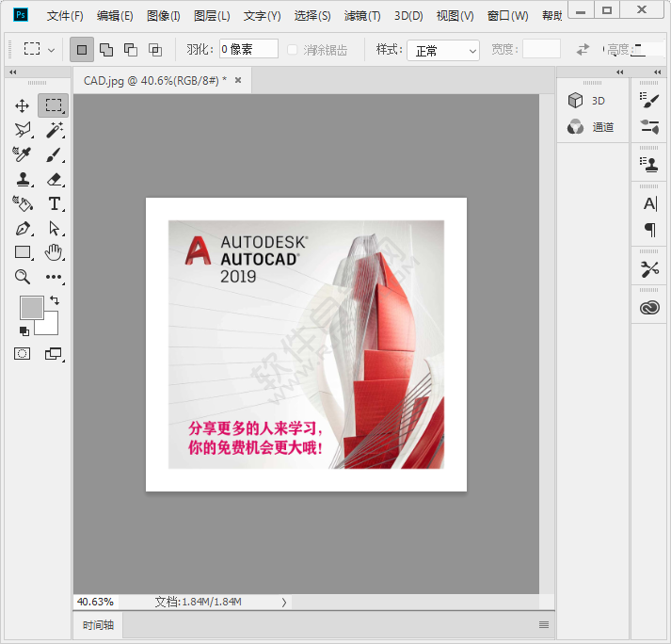Toggle Quick Mask mode
Screen dimensions: 671x644
point(22,354)
